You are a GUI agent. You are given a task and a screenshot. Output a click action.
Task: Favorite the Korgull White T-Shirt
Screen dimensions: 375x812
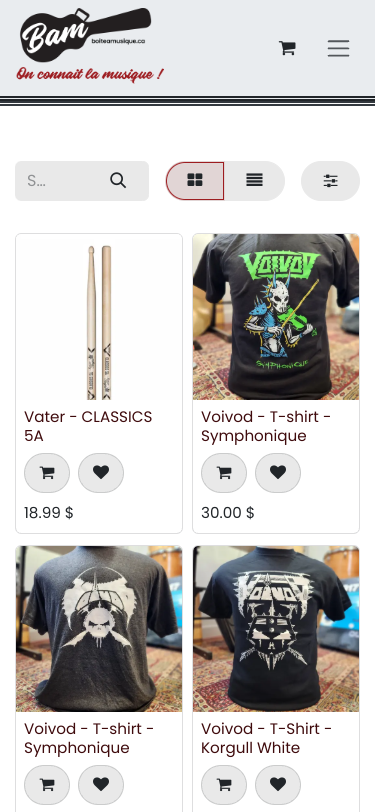pyautogui.click(x=278, y=785)
